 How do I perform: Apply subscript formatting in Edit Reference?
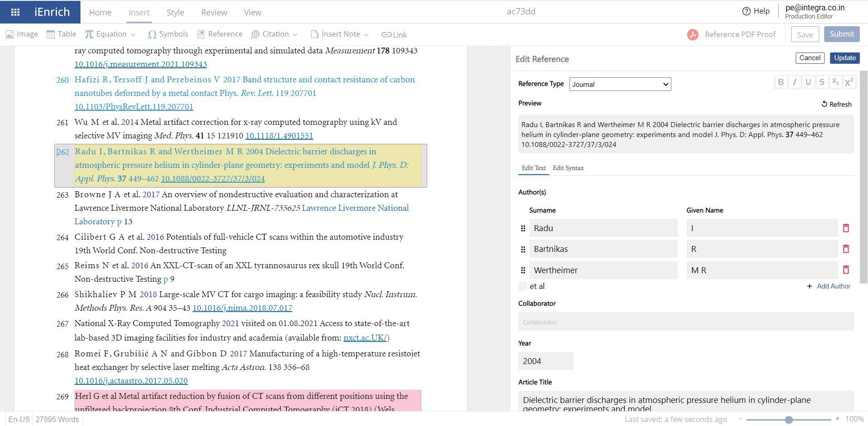coord(835,82)
